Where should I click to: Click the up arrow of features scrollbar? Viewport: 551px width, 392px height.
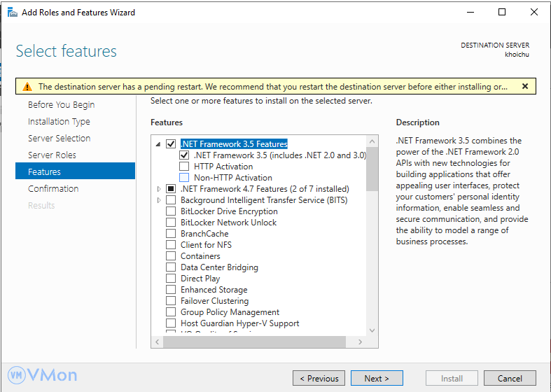(372, 141)
